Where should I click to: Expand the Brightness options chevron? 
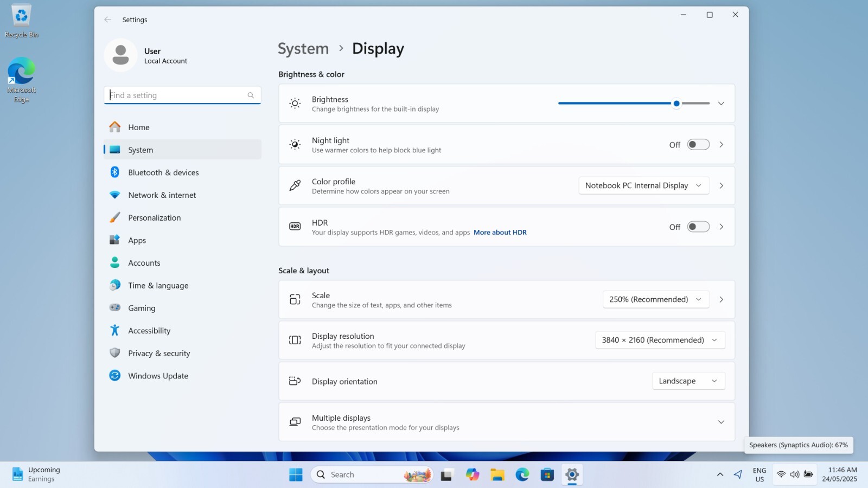tap(721, 104)
